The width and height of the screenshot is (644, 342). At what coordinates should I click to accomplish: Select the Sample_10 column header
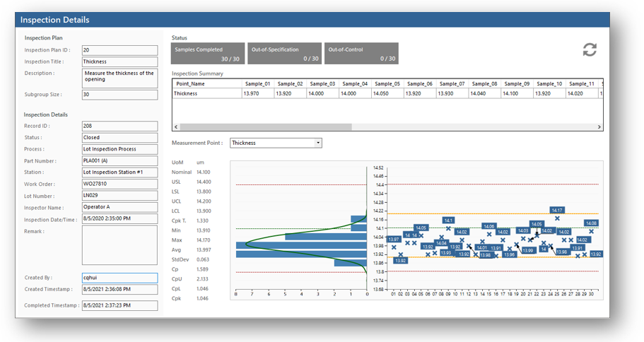549,83
